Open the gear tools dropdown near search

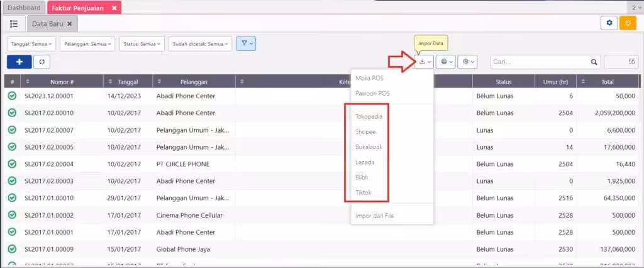coord(467,62)
